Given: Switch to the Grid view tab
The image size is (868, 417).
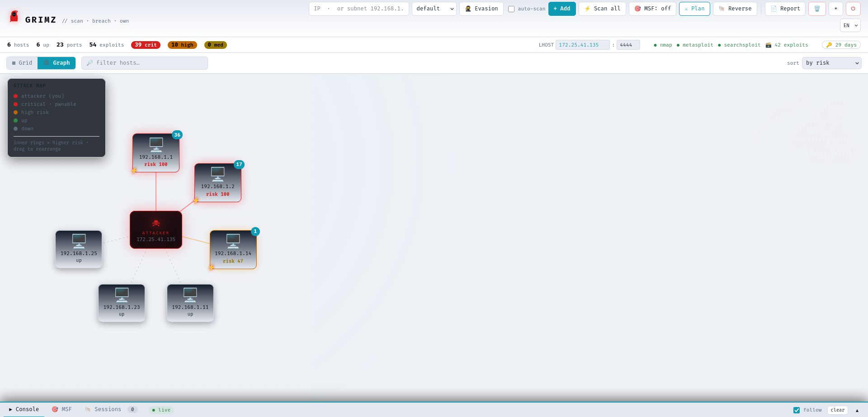Looking at the screenshot, I should (x=22, y=63).
